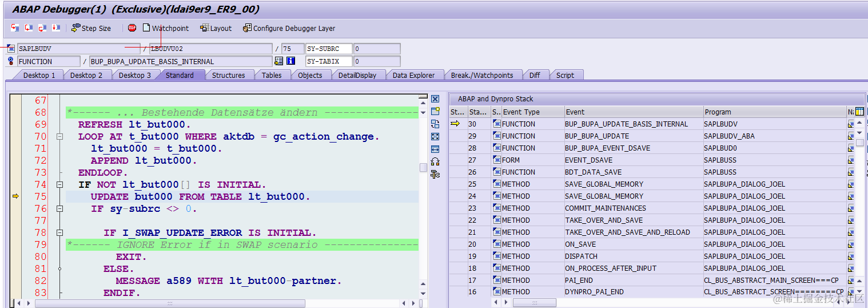
Task: Click the navigation icon in stack row 28
Action: point(851,148)
